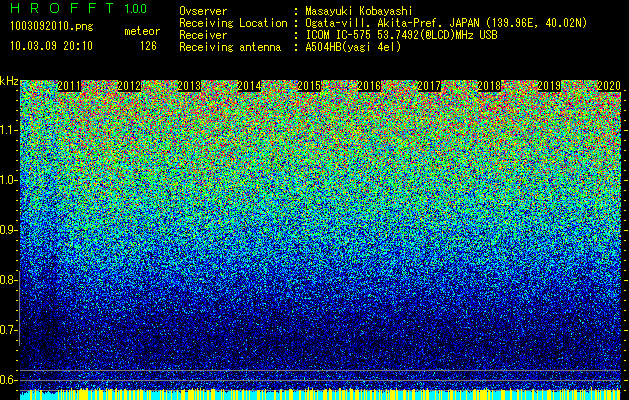Click the meteor count 126
This screenshot has height=400, width=629.
point(148,46)
